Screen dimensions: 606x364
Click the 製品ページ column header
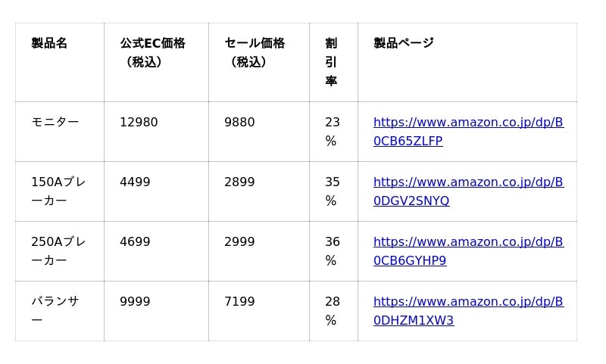(403, 43)
